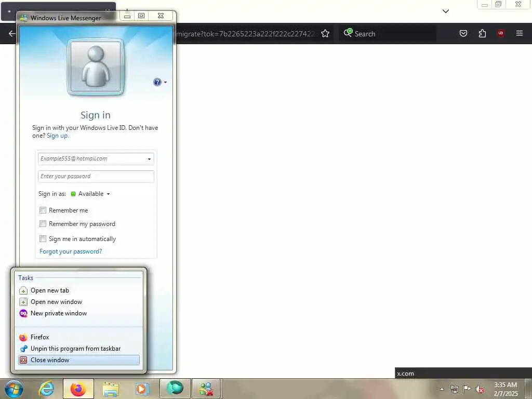Select Open new tab in jump list
The image size is (532, 399).
[79, 290]
